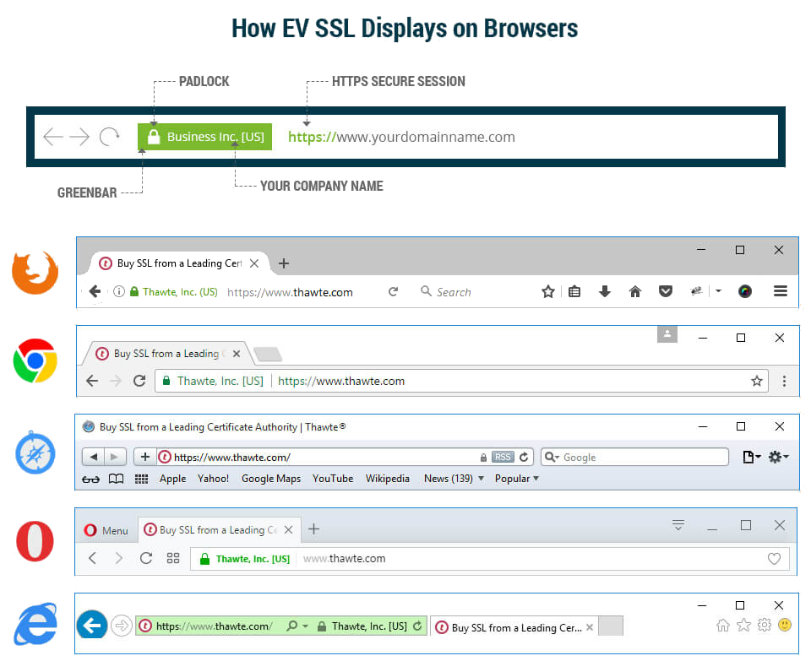
Task: Close the Chrome tab
Action: coord(237,354)
